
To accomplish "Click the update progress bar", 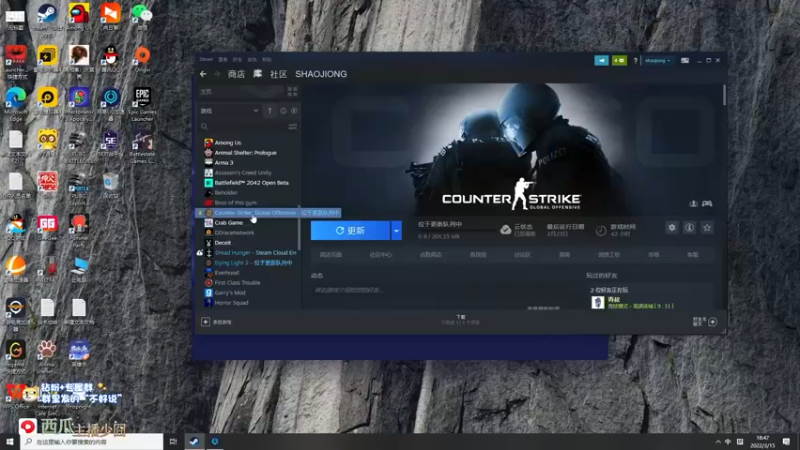I will click(x=457, y=231).
